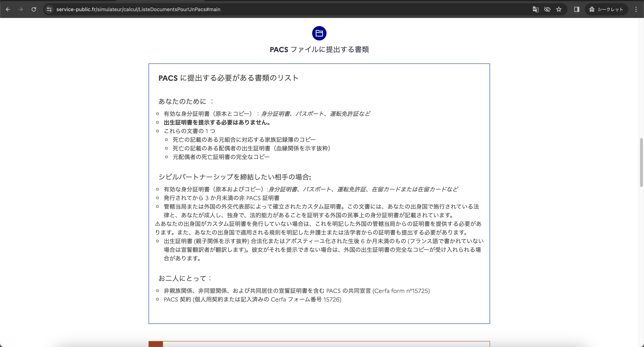Click the blue folder icon above the heading

pos(319,33)
